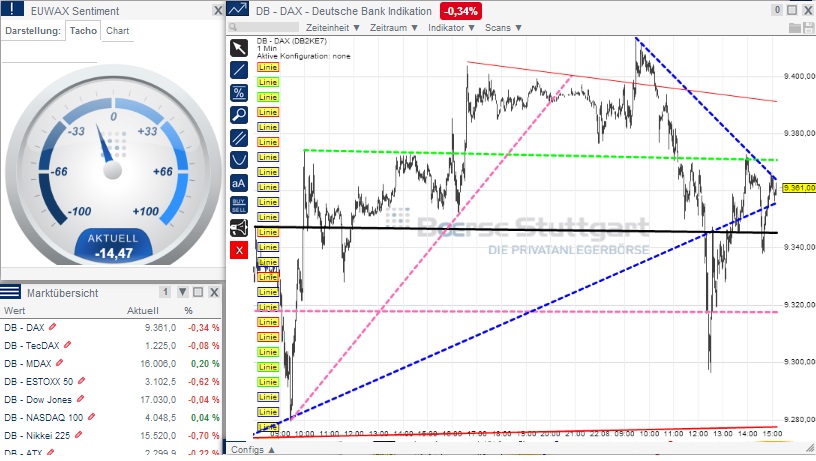This screenshot has height=461, width=816.
Task: Select the arrow pointer tool
Action: click(239, 48)
